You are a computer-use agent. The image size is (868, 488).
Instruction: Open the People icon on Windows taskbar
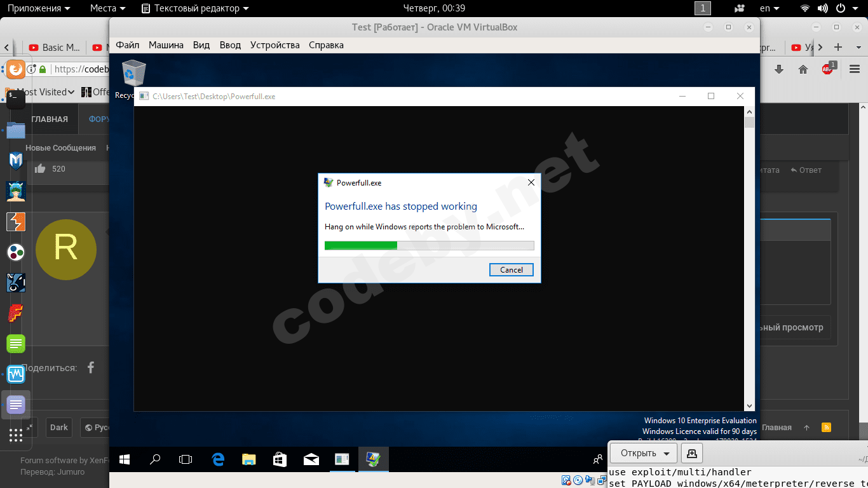(597, 459)
